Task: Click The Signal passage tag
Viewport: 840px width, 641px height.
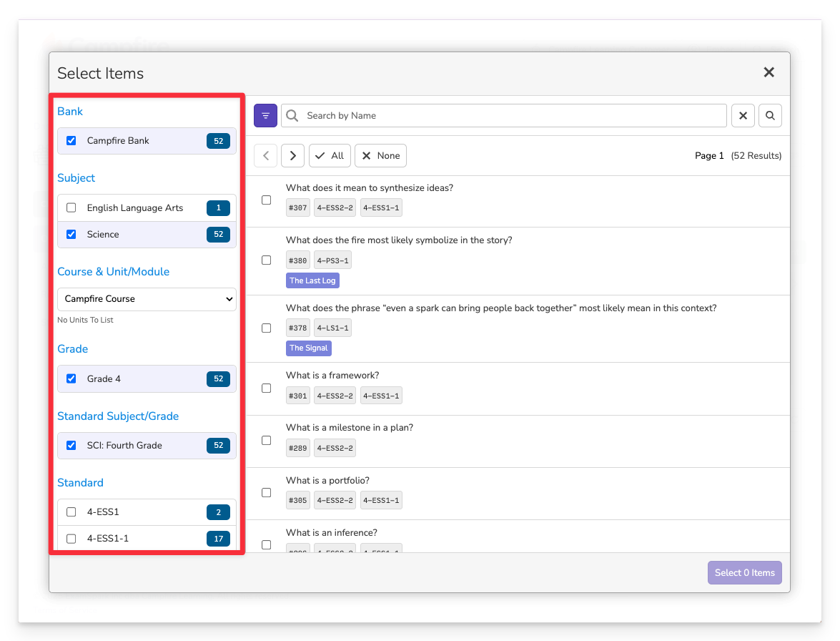Action: 309,348
